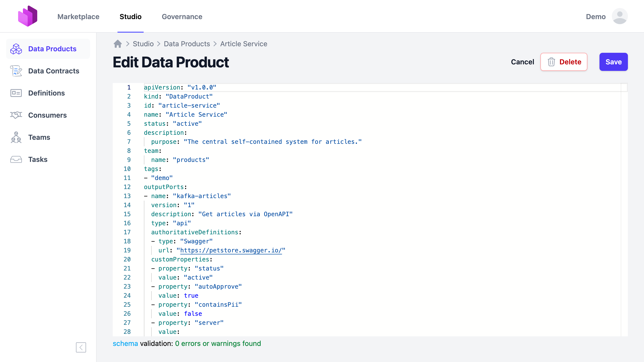
Task: Cancel editing the data product
Action: tap(522, 62)
